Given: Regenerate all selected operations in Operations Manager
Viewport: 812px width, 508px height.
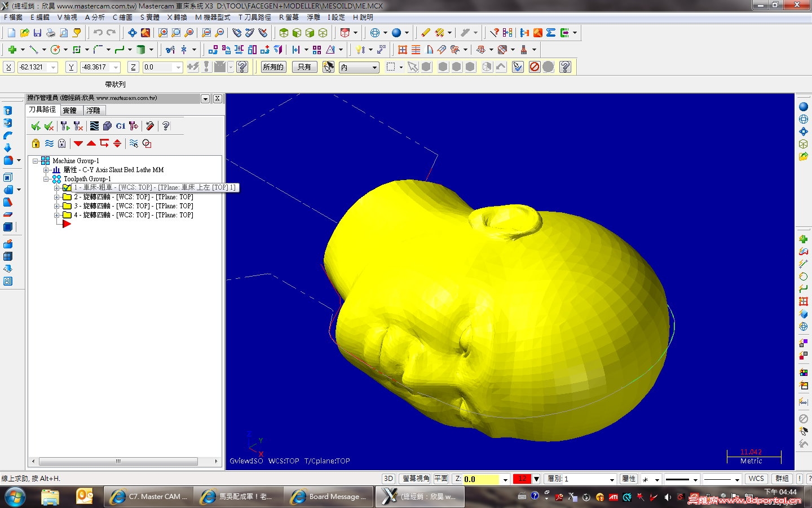Looking at the screenshot, I should coord(65,126).
